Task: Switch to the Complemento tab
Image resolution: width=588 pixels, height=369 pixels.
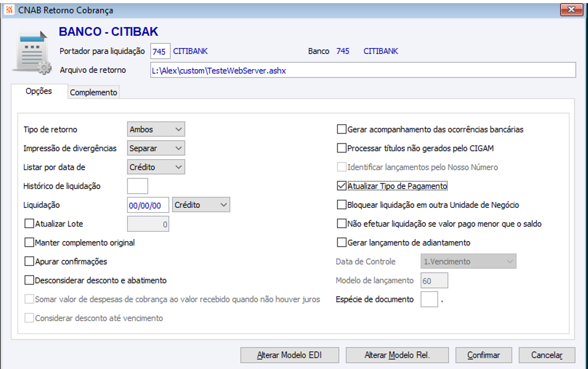Action: click(93, 92)
